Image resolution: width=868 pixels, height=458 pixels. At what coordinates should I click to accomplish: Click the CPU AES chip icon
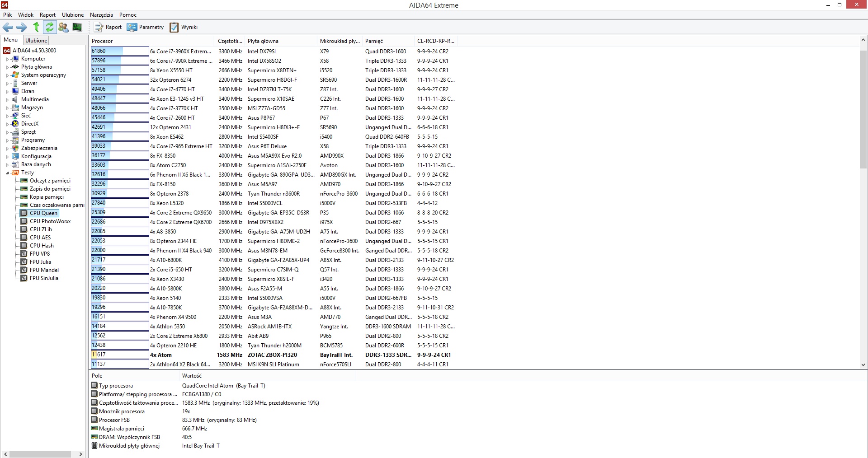[x=24, y=238]
